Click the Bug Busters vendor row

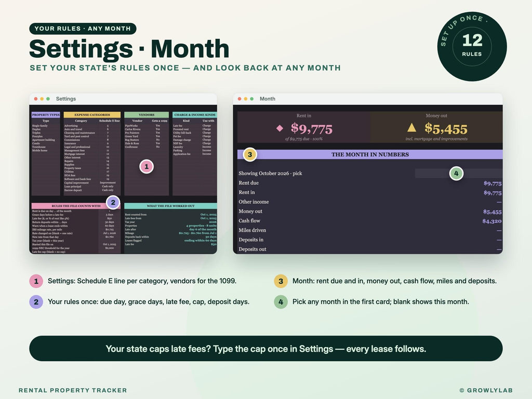pyautogui.click(x=132, y=140)
